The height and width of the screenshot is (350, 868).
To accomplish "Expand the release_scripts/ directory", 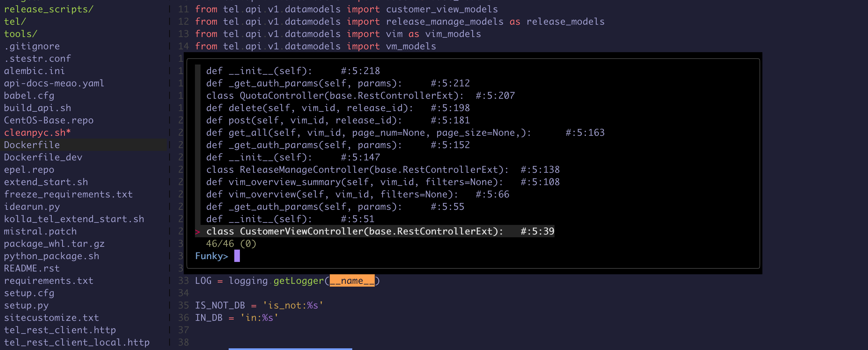I will tap(49, 10).
